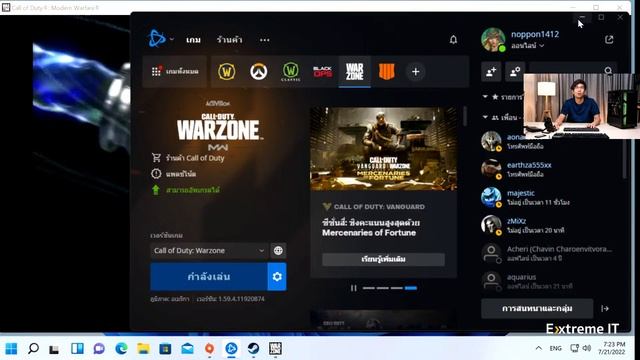Open the Battle.net logo menu
Screen dimensions: 640x360
tap(157, 39)
